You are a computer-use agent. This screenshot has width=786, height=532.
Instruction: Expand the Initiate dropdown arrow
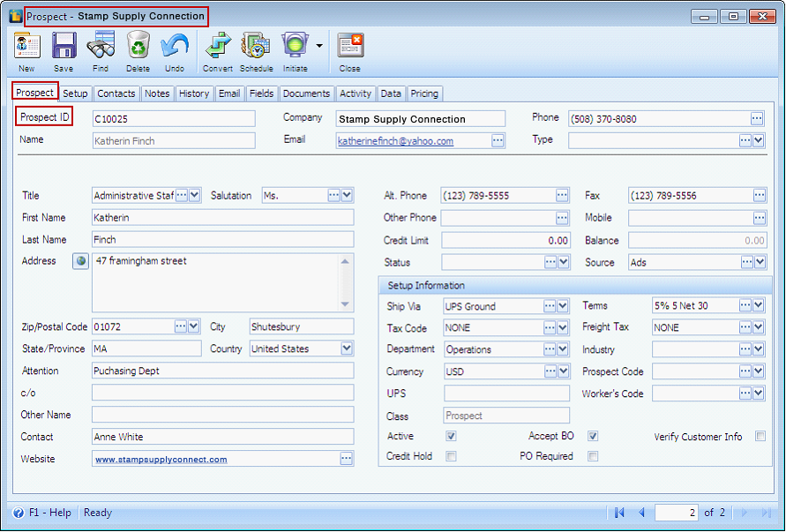tap(319, 46)
